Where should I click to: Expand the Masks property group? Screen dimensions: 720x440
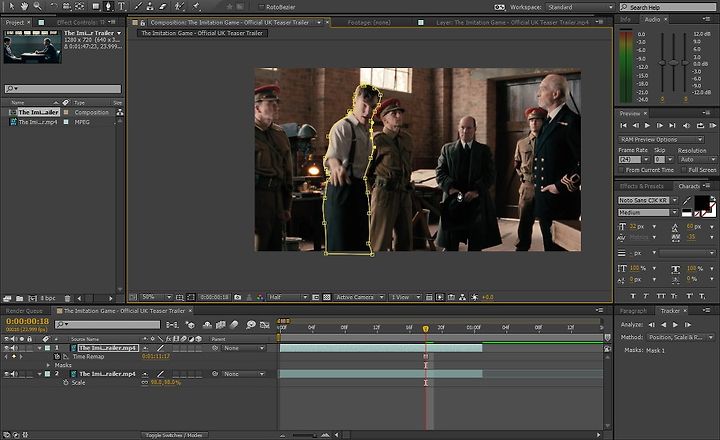coord(48,365)
